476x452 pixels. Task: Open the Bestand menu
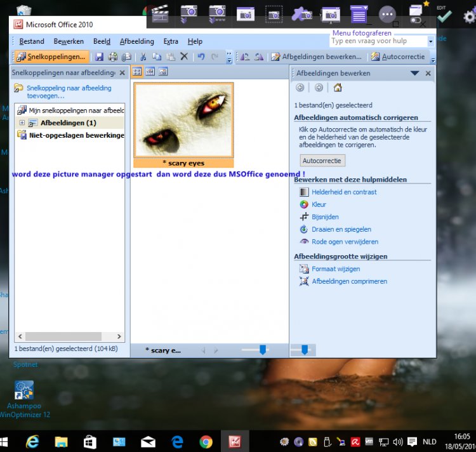(32, 41)
